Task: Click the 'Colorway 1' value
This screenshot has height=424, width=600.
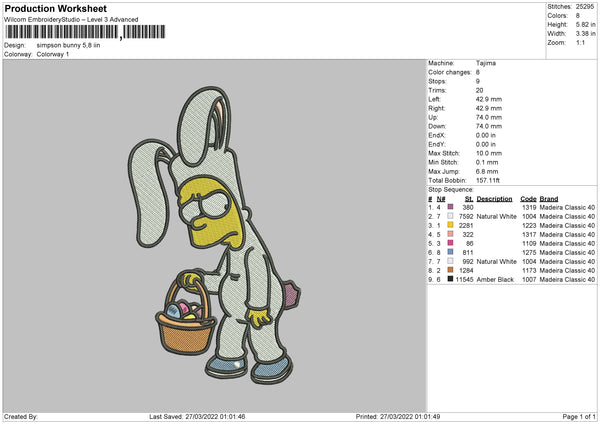Action: [x=53, y=54]
